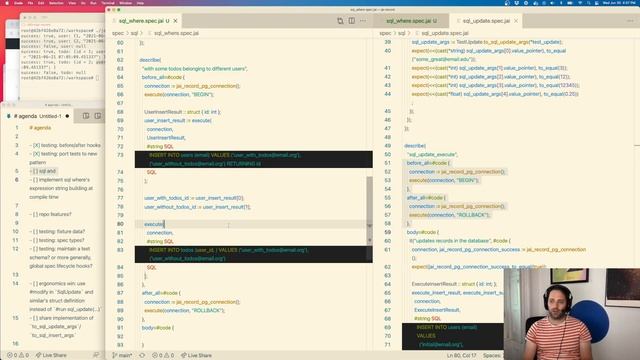Select the '# agenda Untitled-1' tab
Image resolution: width=640 pixels, height=360 pixels.
tap(38, 116)
